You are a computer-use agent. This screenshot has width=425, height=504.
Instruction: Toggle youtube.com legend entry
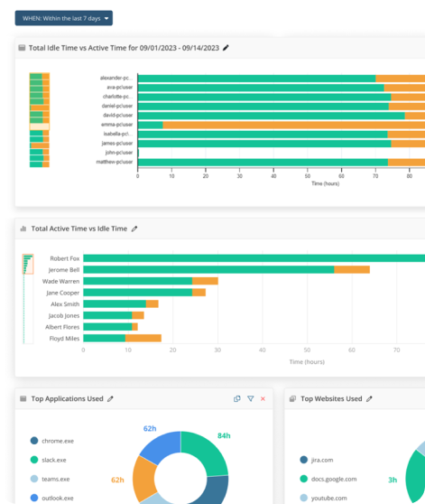pos(324,498)
